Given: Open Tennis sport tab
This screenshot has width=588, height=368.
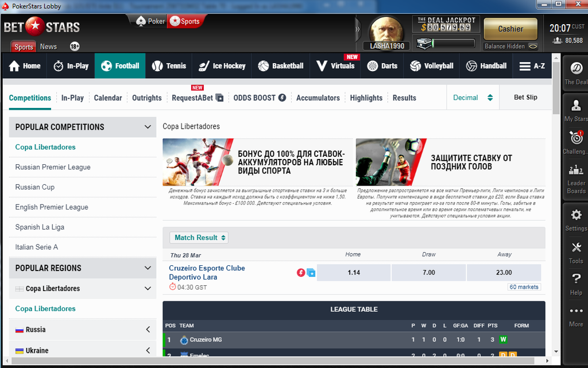Looking at the screenshot, I should (169, 66).
